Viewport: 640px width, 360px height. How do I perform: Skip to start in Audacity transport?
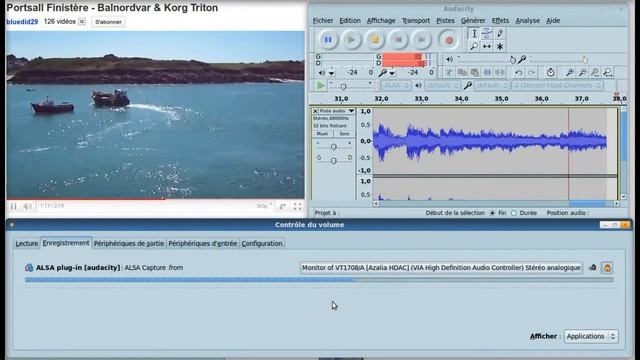[x=398, y=40]
